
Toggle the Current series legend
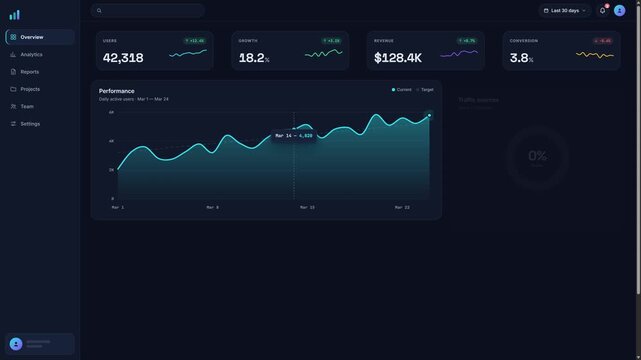(x=402, y=89)
